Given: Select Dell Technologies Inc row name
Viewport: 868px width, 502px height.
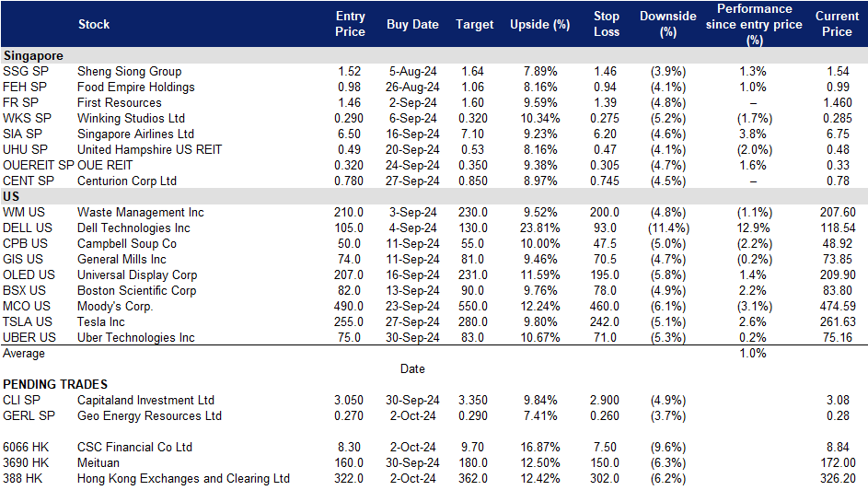Looking at the screenshot, I should click(133, 228).
